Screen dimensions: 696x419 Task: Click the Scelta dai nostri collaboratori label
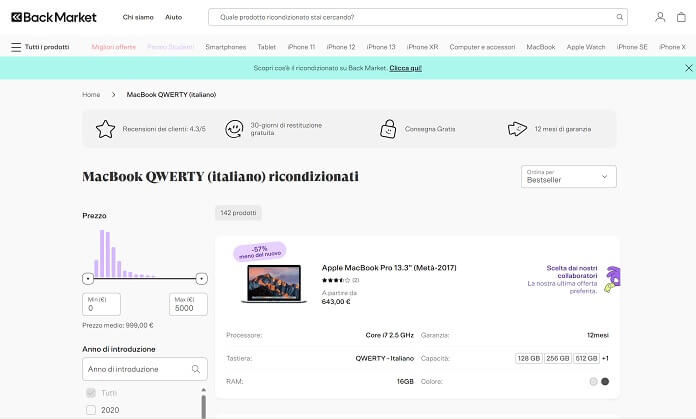pos(572,272)
